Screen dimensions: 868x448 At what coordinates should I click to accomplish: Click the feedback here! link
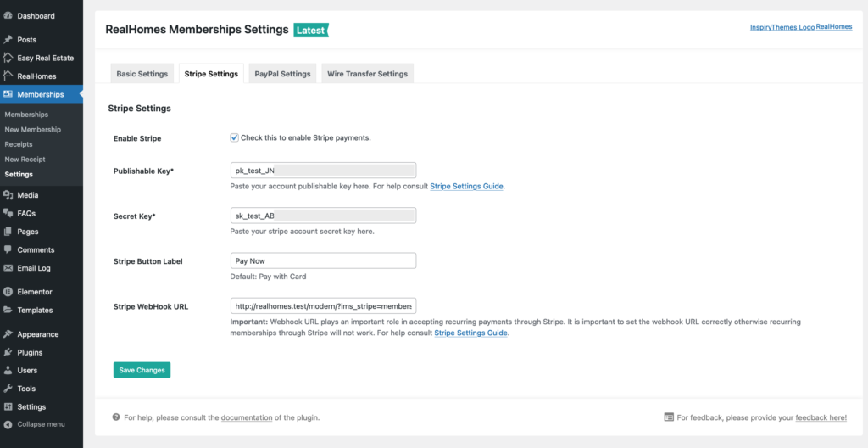[x=821, y=417]
